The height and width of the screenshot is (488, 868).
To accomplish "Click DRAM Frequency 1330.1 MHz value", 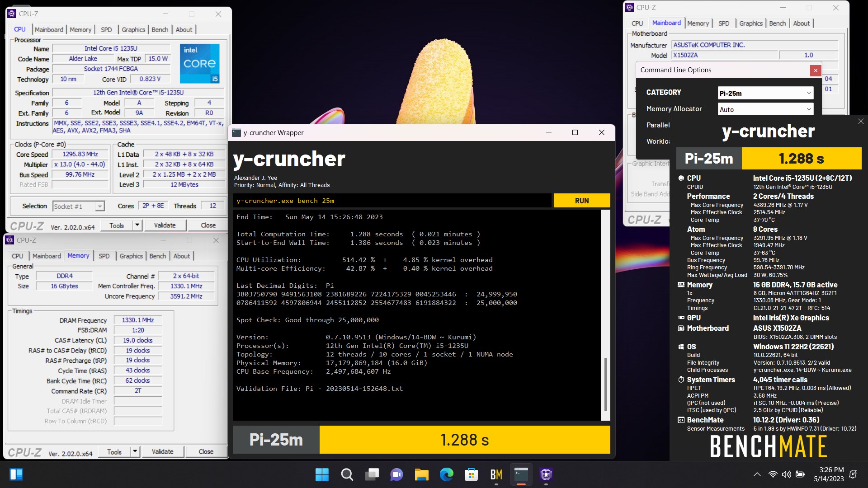I will [x=138, y=320].
